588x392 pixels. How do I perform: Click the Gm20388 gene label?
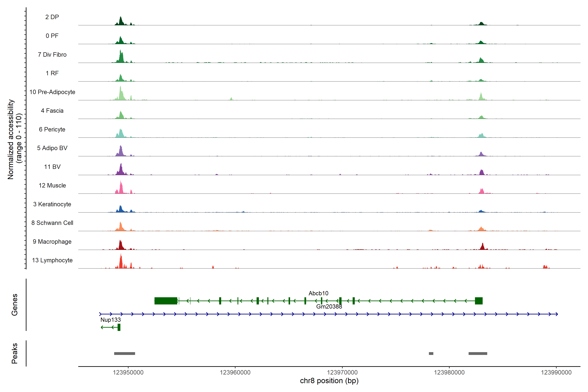pyautogui.click(x=329, y=307)
